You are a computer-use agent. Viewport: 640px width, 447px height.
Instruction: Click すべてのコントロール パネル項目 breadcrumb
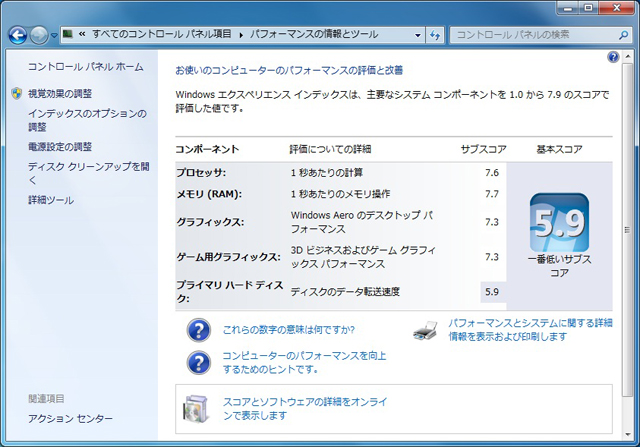click(x=162, y=34)
